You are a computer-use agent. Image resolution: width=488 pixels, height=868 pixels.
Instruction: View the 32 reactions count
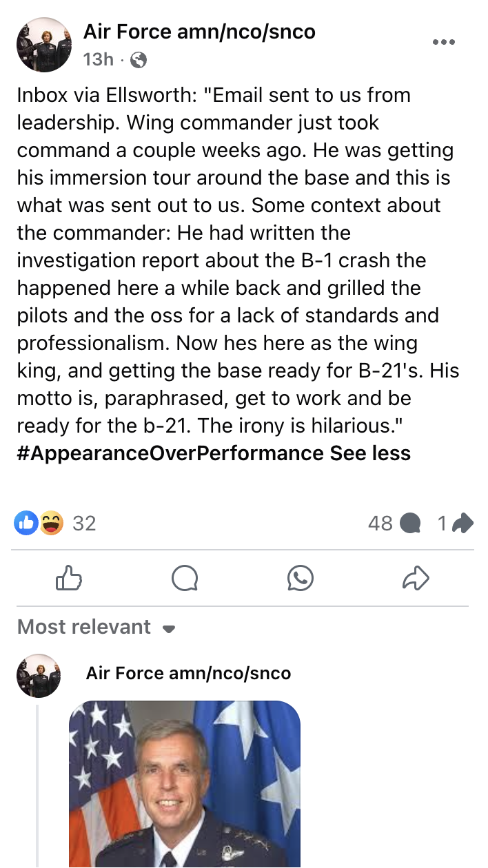coord(84,524)
